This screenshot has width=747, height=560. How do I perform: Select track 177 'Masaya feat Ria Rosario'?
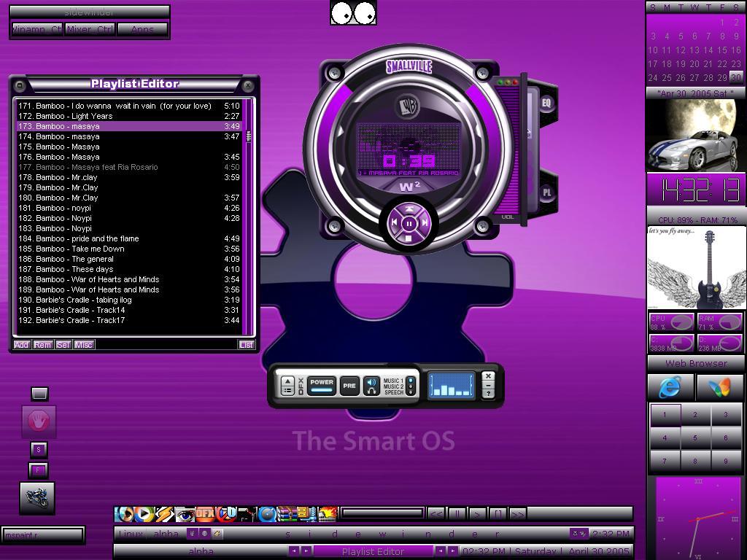(x=128, y=167)
